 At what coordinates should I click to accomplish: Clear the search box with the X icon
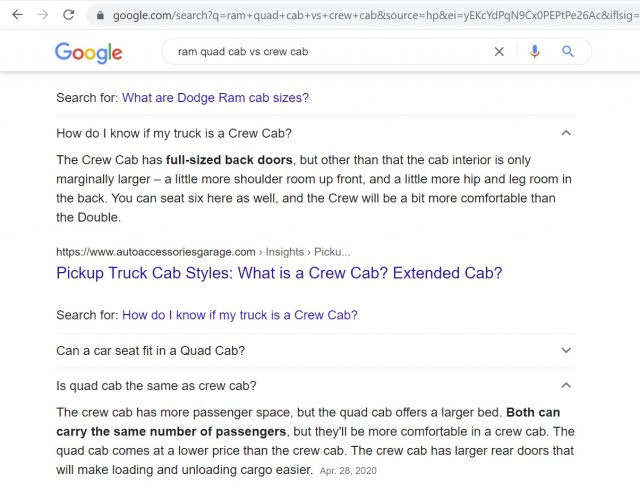[x=499, y=52]
